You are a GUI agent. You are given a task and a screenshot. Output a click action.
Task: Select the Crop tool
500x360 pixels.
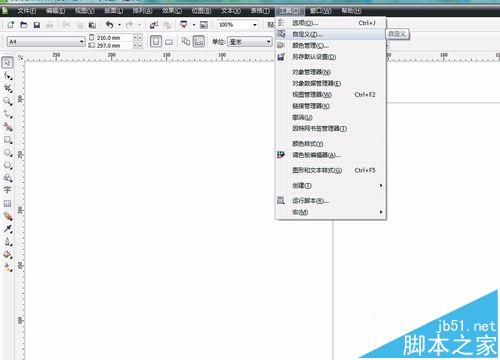(8, 89)
